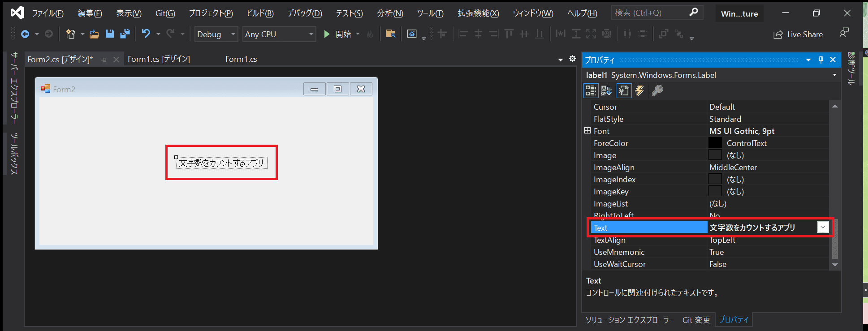Screen dimensions: 868x331
Task: Switch to the Git 変更 tab
Action: pyautogui.click(x=696, y=320)
